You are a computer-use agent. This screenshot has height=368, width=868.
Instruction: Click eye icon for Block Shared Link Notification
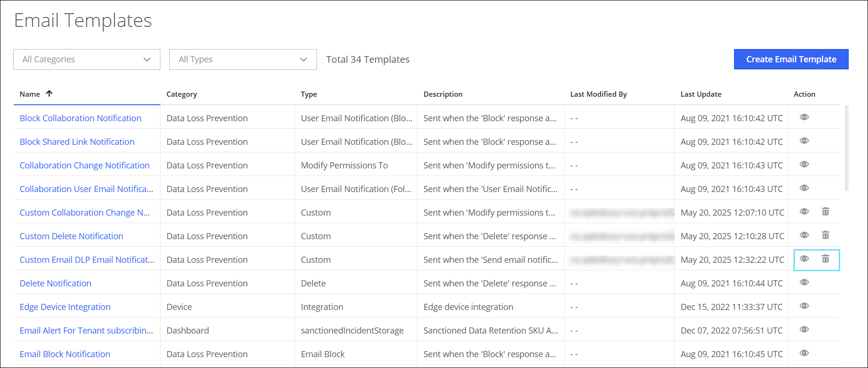804,141
